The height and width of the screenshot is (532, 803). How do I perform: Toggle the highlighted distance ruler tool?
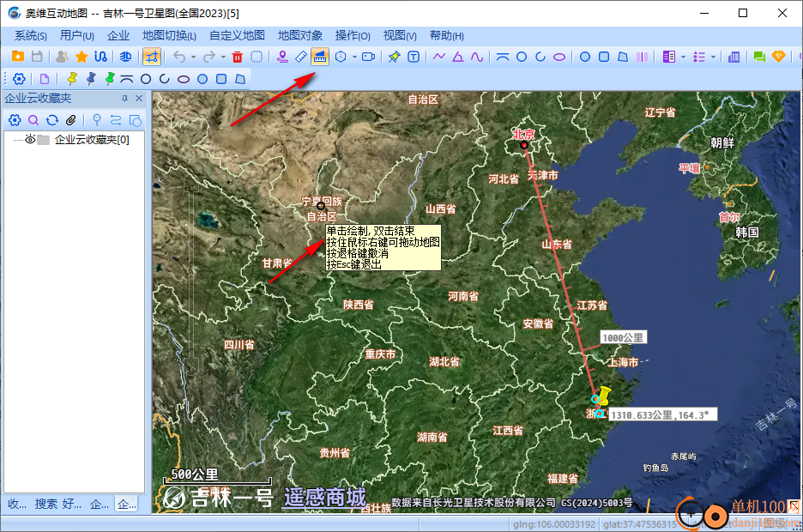(320, 57)
